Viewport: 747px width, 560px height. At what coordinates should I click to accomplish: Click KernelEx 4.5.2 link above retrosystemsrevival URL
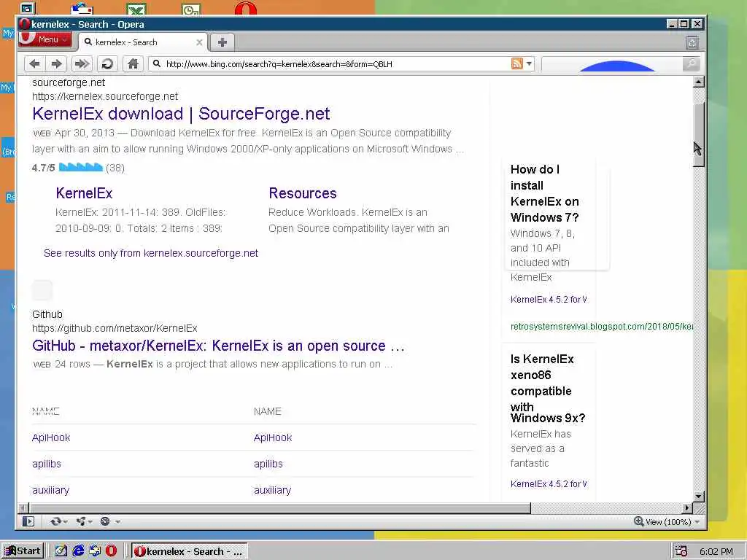549,300
